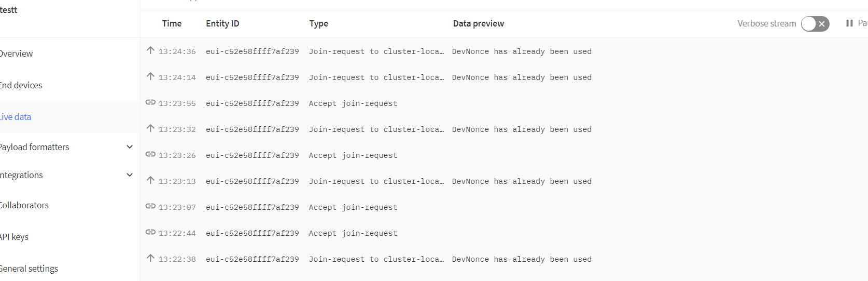Click the link icon of 13:22:44 event
The height and width of the screenshot is (281, 868).
point(150,232)
